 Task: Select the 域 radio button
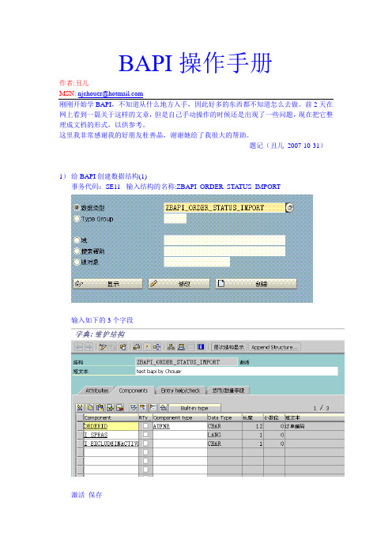click(77, 240)
